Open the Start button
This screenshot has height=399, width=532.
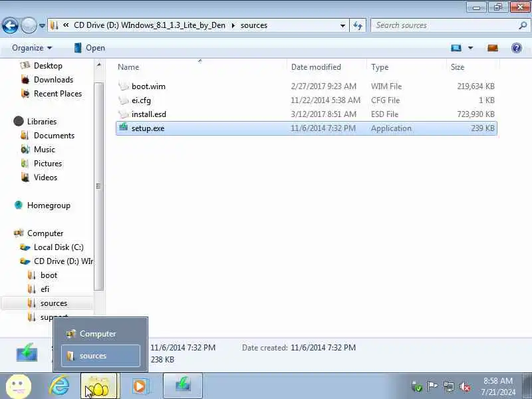(19, 386)
